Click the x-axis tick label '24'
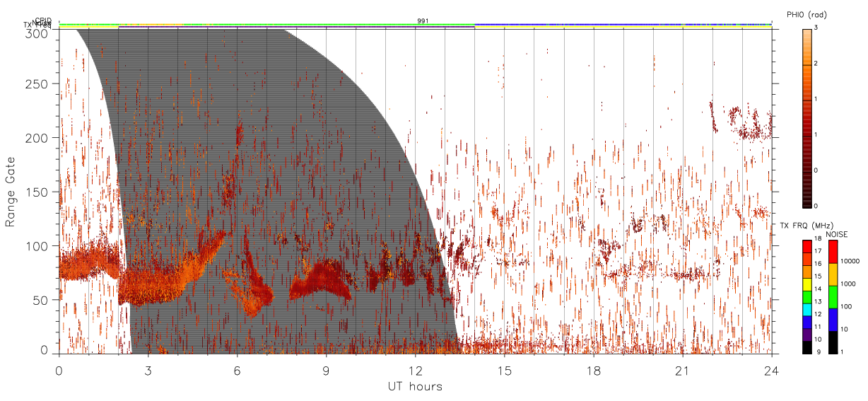This screenshot has height=401, width=868. [771, 370]
